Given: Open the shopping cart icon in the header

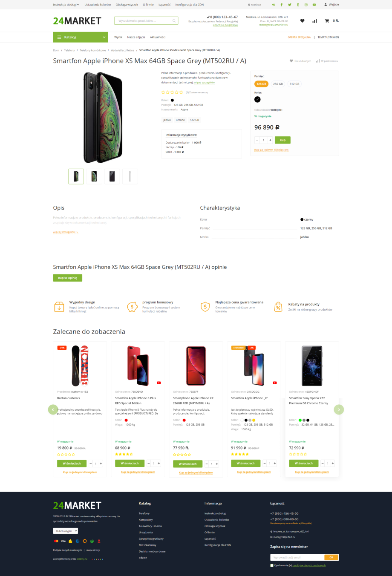Looking at the screenshot, I should click(x=327, y=20).
